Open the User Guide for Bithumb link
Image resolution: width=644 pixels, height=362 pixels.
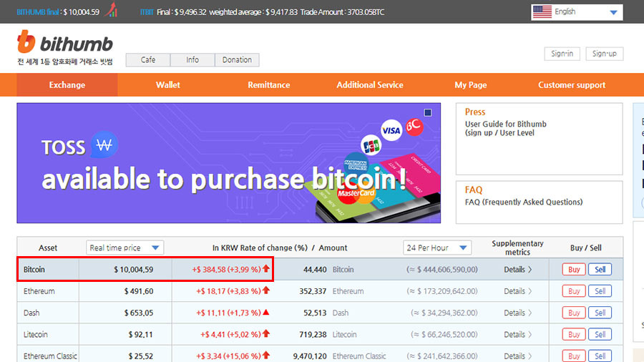coord(506,129)
